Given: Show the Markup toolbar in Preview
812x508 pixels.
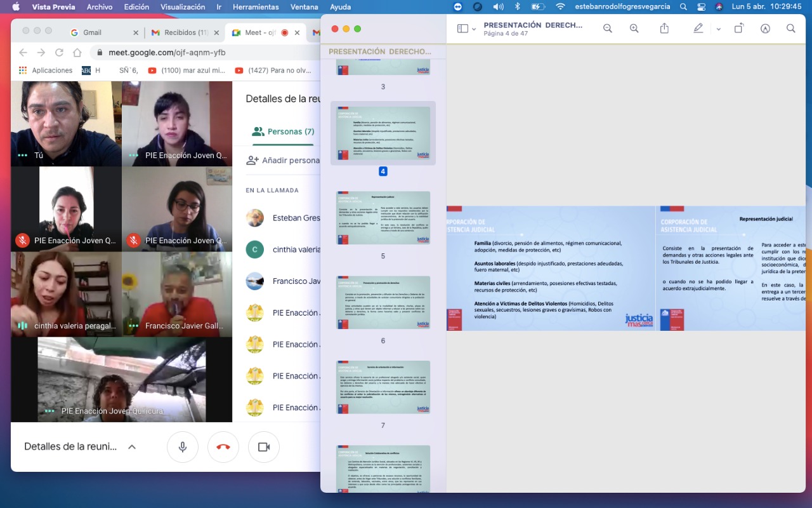Looking at the screenshot, I should point(765,29).
